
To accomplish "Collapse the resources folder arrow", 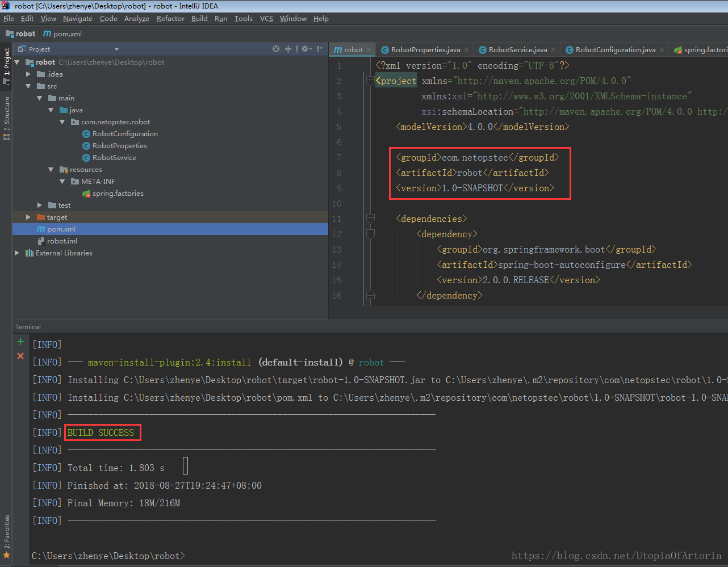I will (x=51, y=170).
